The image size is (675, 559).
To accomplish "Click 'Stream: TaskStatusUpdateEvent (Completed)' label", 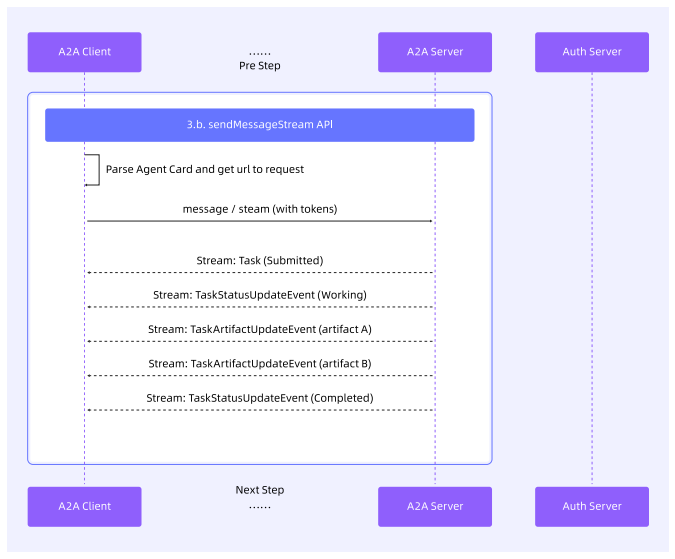I will [x=260, y=398].
